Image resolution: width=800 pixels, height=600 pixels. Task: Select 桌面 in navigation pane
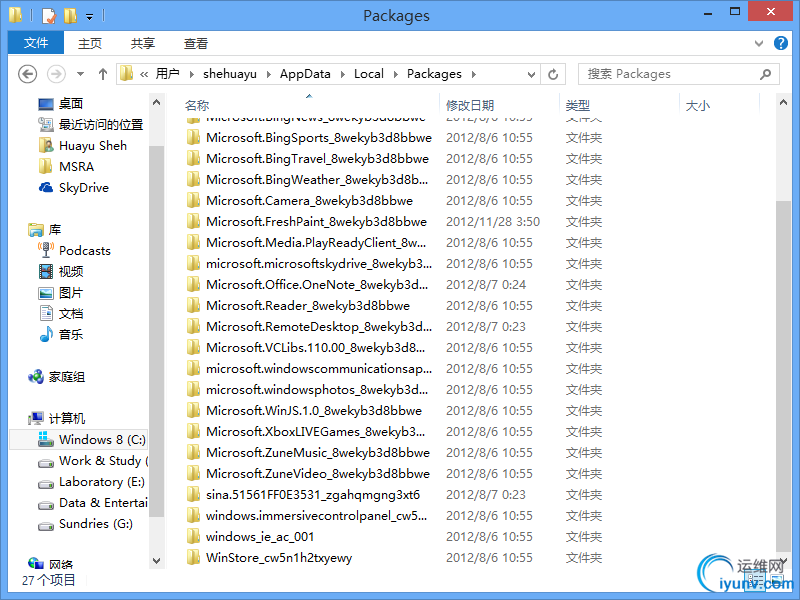point(70,104)
